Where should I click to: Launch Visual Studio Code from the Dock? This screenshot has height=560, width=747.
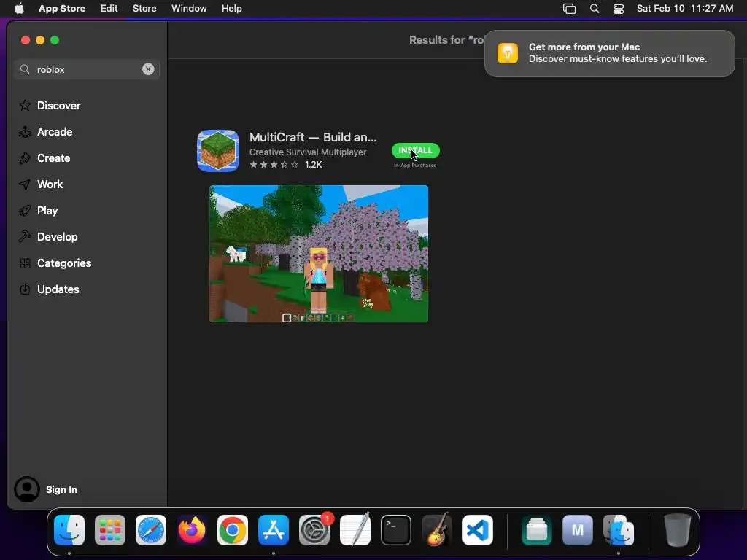[478, 530]
